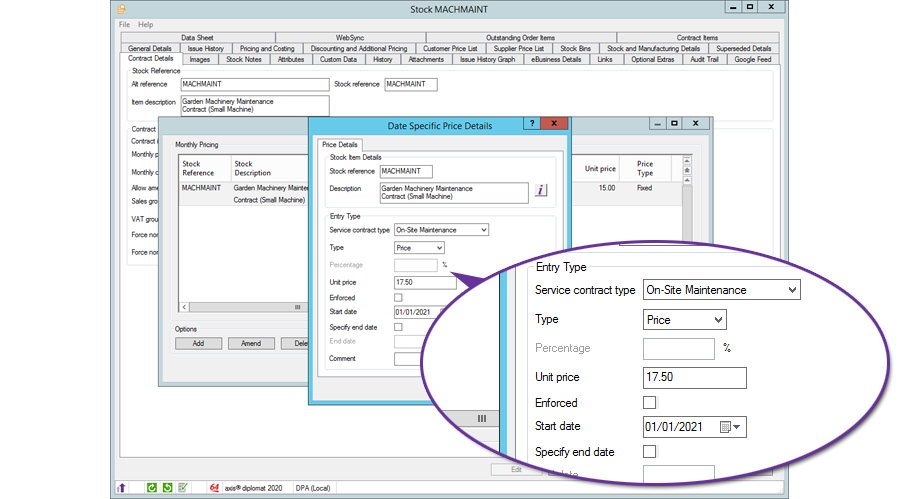Switch to the WebSync tab
The width and height of the screenshot is (900, 499).
350,38
